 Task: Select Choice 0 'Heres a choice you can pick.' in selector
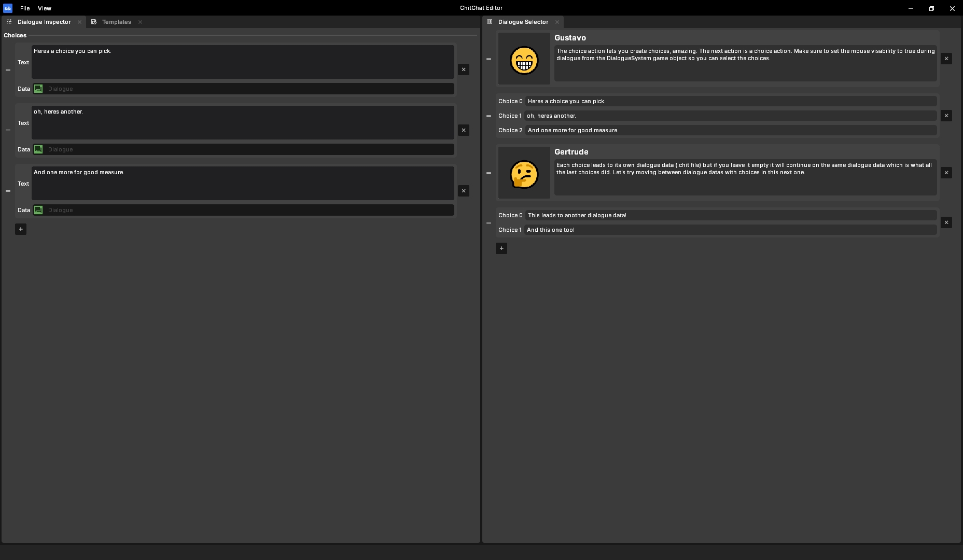[731, 101]
